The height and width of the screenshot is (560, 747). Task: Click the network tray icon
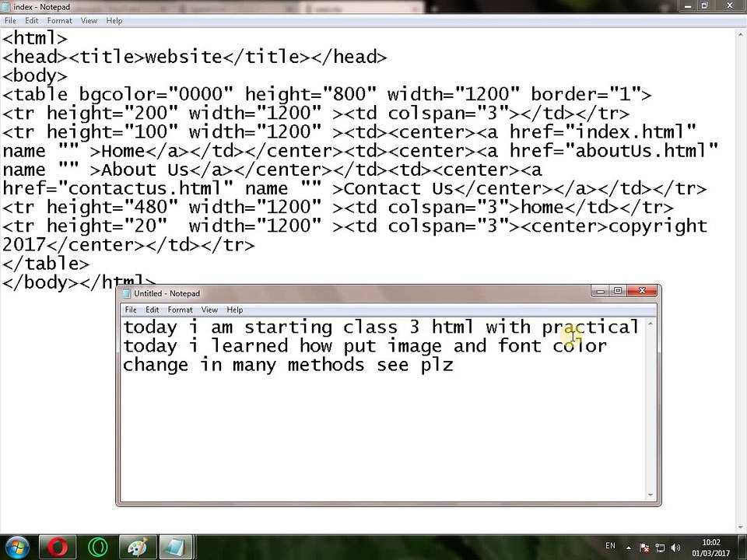(x=660, y=548)
